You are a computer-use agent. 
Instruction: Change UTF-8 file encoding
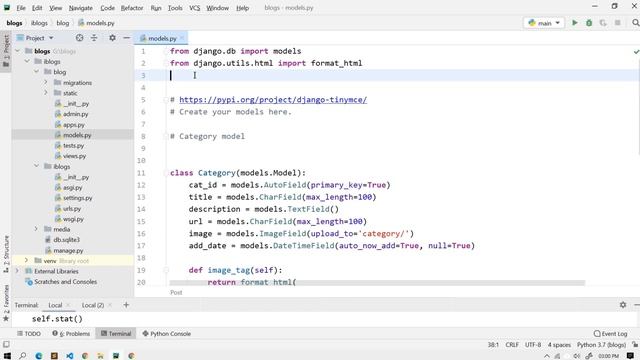tap(533, 345)
